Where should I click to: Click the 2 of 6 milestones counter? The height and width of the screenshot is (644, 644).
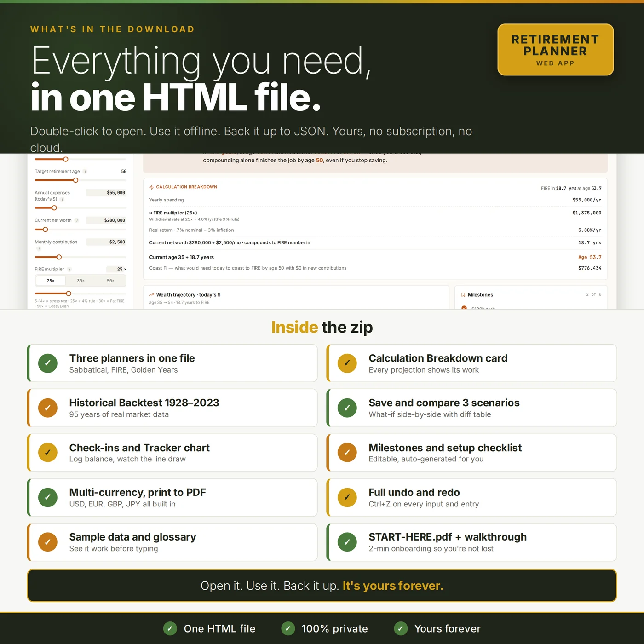point(593,294)
